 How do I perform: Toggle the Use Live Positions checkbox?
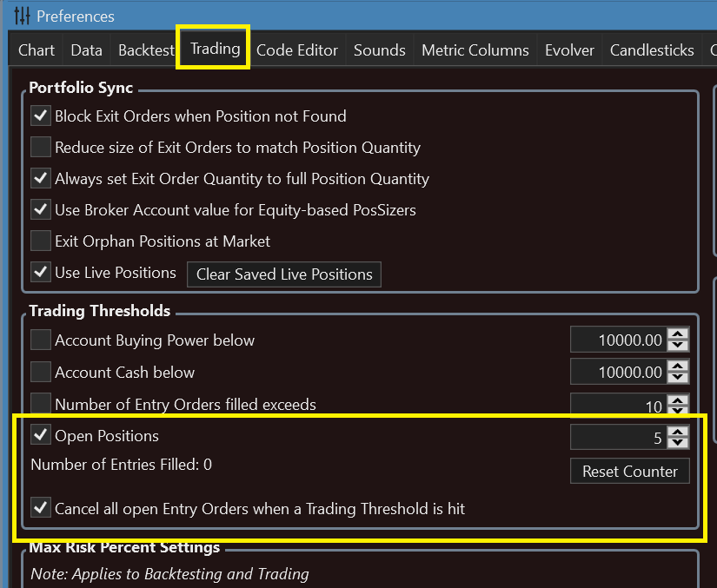(41, 273)
